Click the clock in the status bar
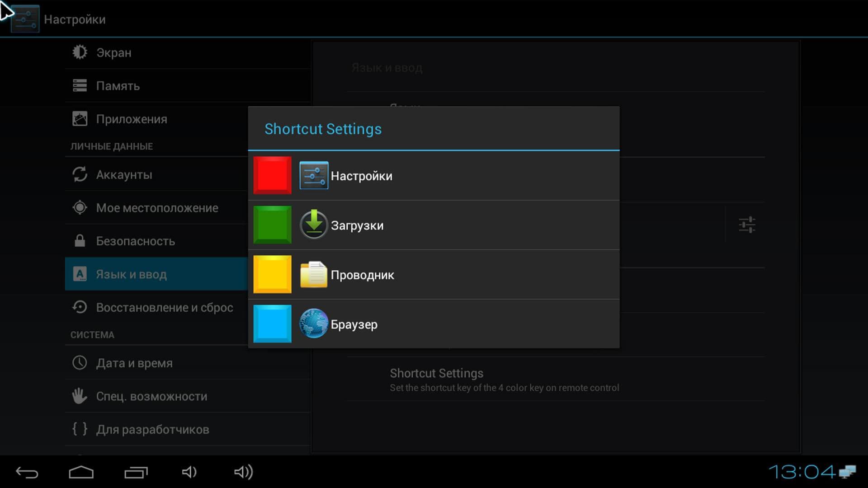The height and width of the screenshot is (488, 868). click(801, 472)
